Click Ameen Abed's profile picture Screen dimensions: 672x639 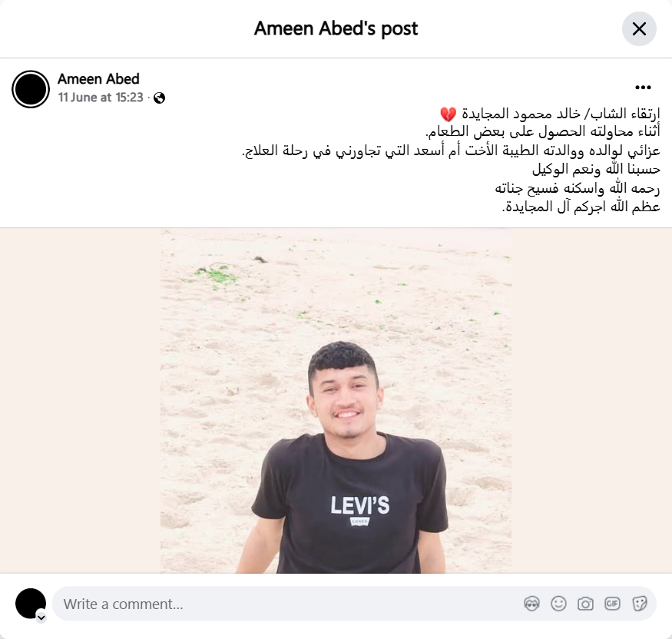click(x=31, y=89)
